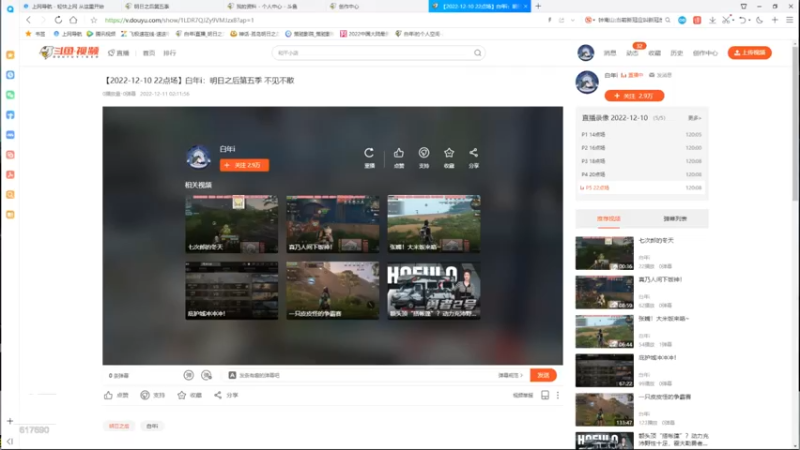Screen dimensions: 800x450
Task: Switch to the 创作中心 browser tab
Action: click(x=349, y=6)
